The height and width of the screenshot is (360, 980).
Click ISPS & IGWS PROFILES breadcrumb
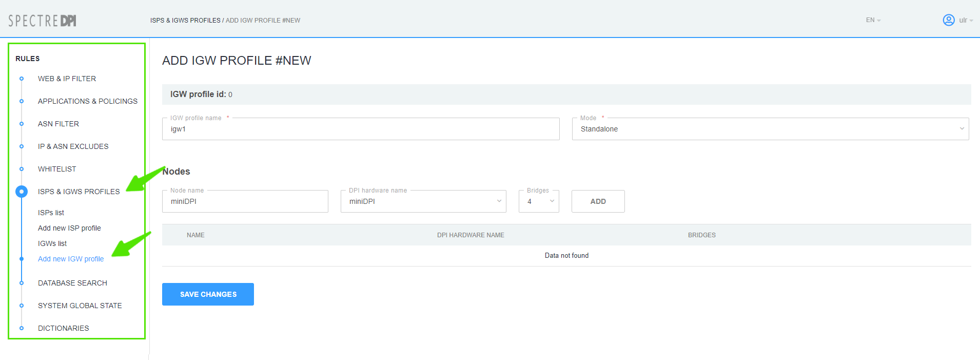pos(185,21)
